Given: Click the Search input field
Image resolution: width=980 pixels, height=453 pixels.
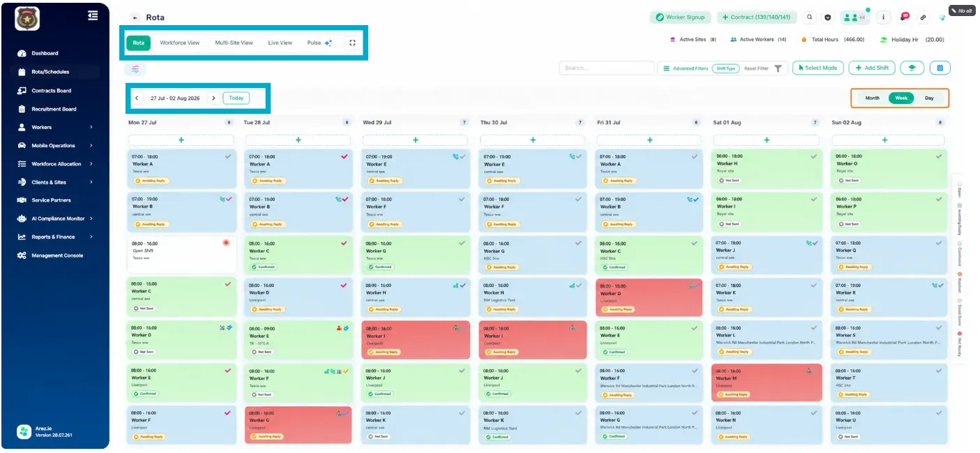Looking at the screenshot, I should (606, 68).
